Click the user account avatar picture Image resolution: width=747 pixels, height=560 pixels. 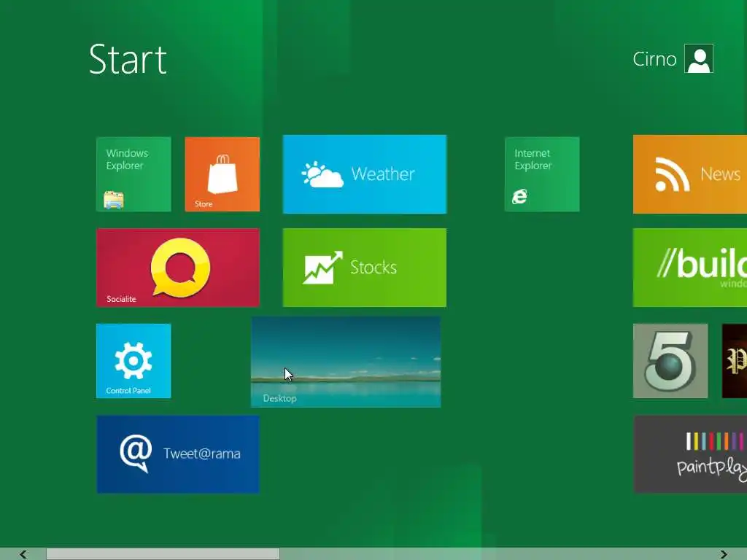tap(699, 58)
